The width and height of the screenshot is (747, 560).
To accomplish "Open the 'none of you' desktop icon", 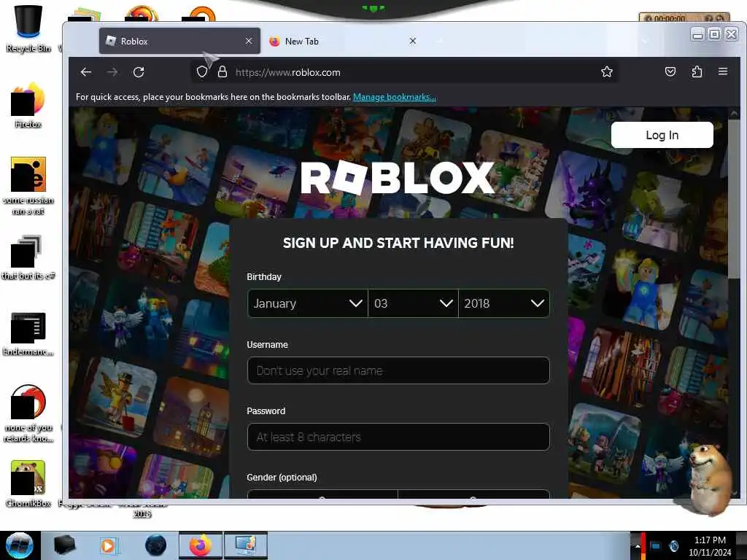I will [x=28, y=413].
